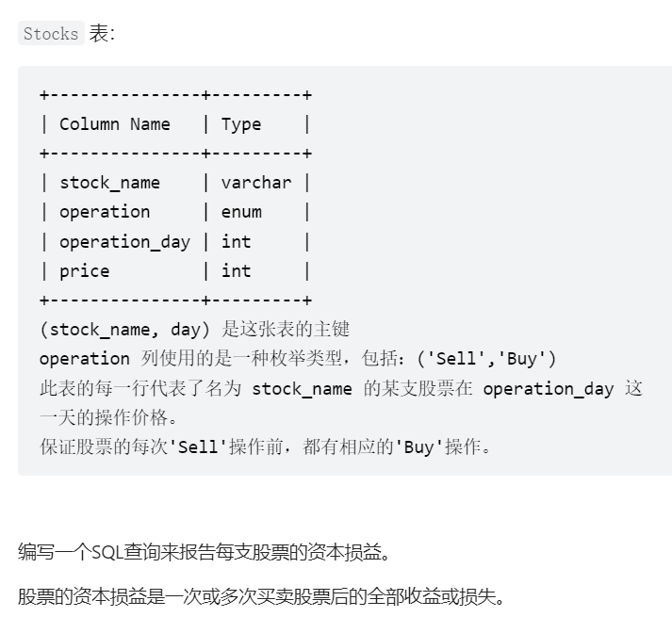Click the "int" type beside price
The height and width of the screenshot is (617, 672).
(236, 271)
